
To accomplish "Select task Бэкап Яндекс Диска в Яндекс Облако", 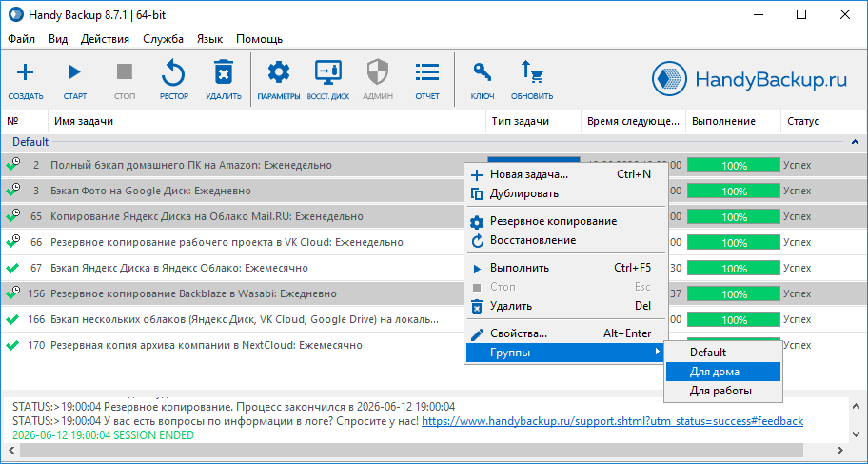I will point(179,268).
